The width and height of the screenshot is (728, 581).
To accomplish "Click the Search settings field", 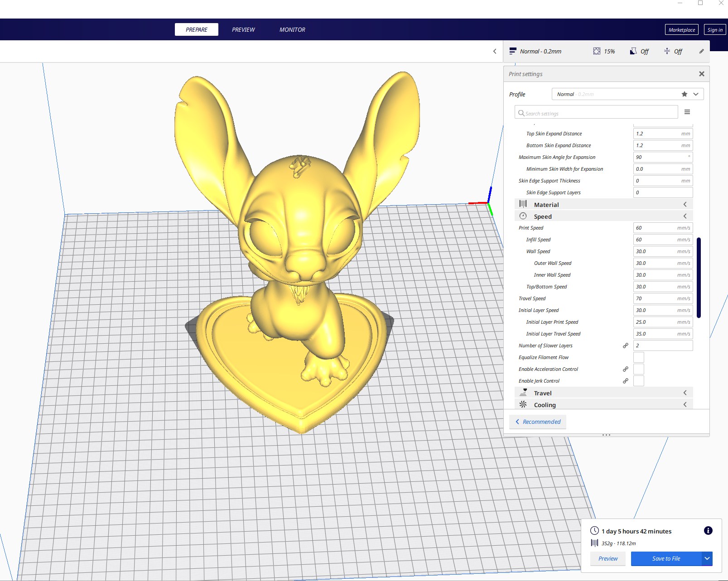I will 596,112.
